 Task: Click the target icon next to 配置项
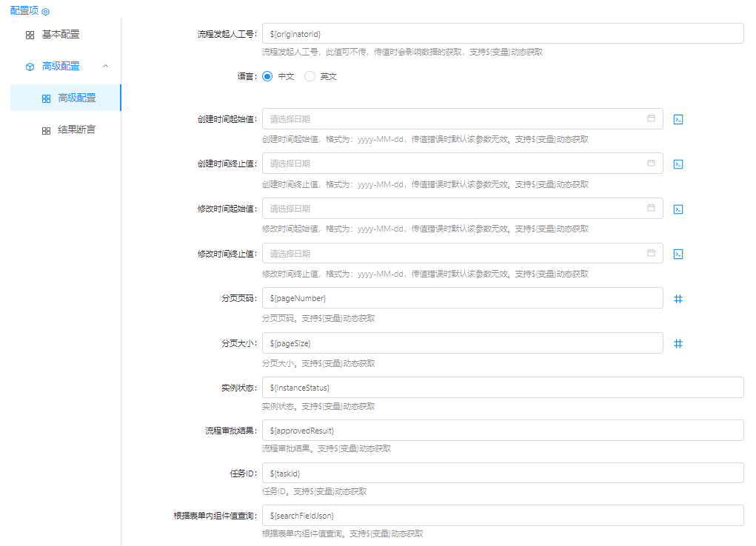46,12
